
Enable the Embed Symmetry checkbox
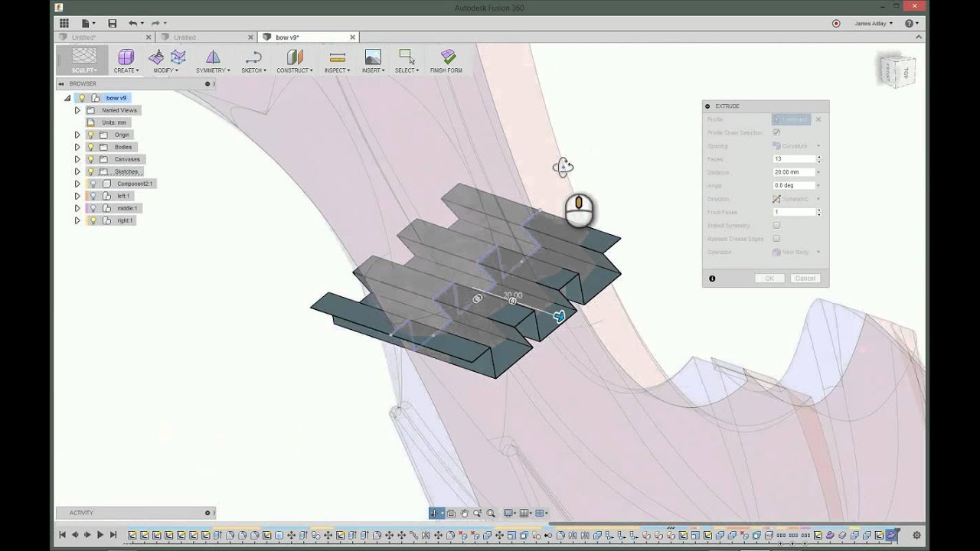click(x=776, y=226)
